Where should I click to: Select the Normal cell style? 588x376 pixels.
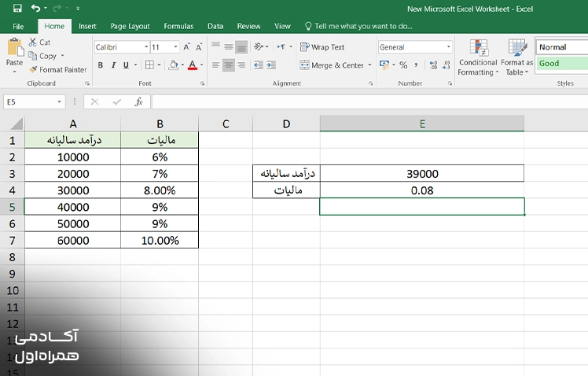561,47
